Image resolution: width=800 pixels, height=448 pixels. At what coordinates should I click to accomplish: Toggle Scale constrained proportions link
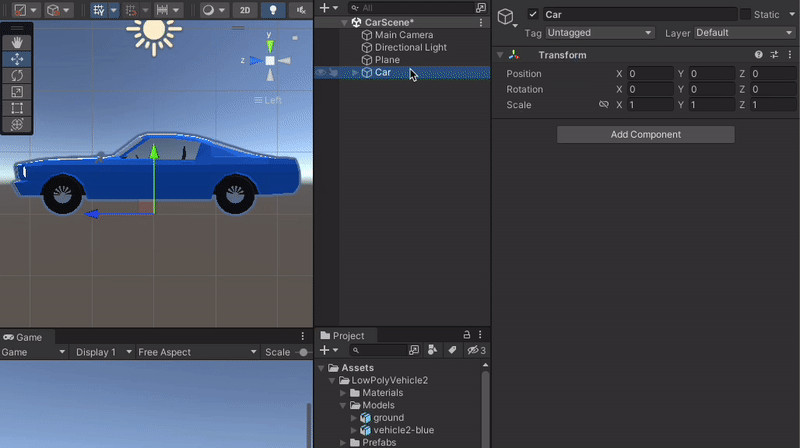(x=604, y=105)
